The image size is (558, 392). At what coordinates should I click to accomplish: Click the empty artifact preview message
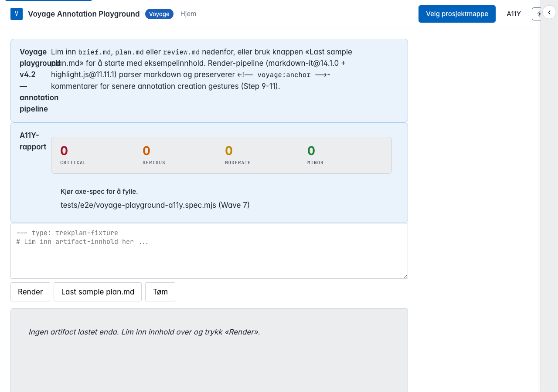point(144,332)
